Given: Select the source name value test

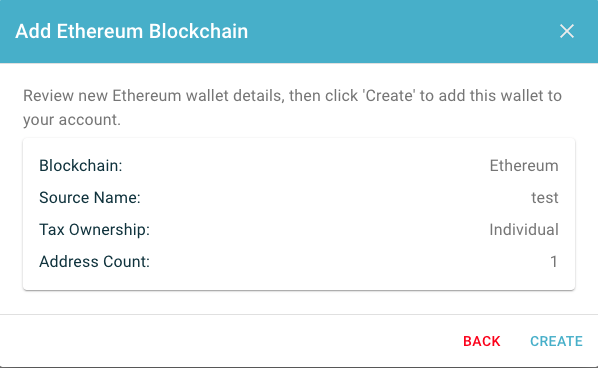Looking at the screenshot, I should point(545,198).
